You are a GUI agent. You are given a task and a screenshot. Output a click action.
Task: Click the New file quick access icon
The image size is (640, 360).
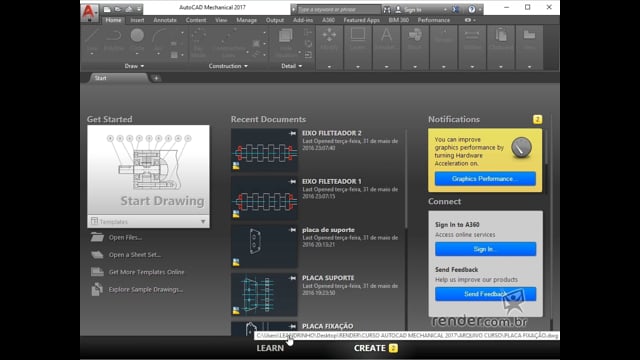point(107,9)
